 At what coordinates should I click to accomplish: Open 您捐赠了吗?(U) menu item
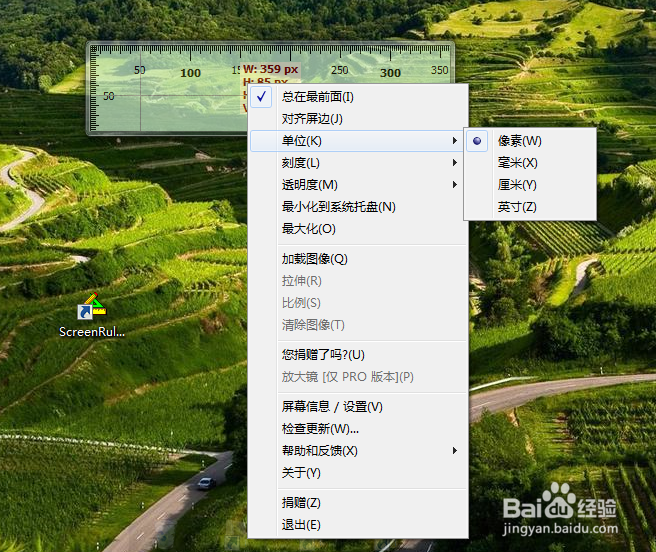click(x=358, y=355)
